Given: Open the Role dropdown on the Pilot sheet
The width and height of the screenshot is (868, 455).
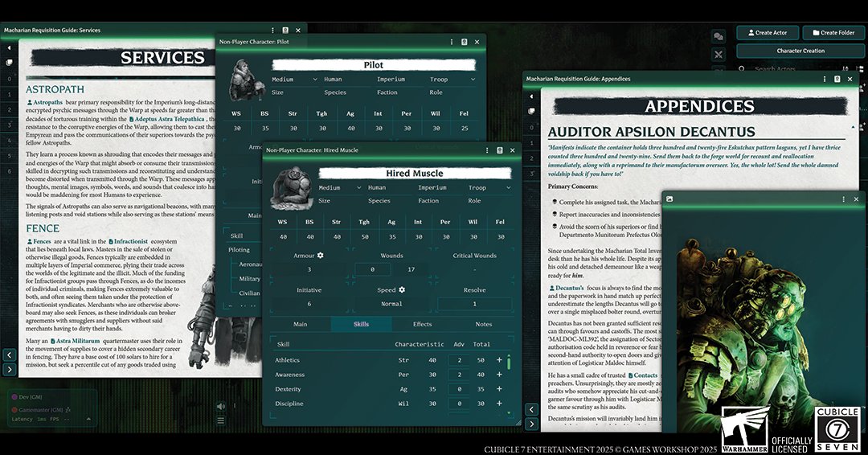Looking at the screenshot, I should (452, 80).
